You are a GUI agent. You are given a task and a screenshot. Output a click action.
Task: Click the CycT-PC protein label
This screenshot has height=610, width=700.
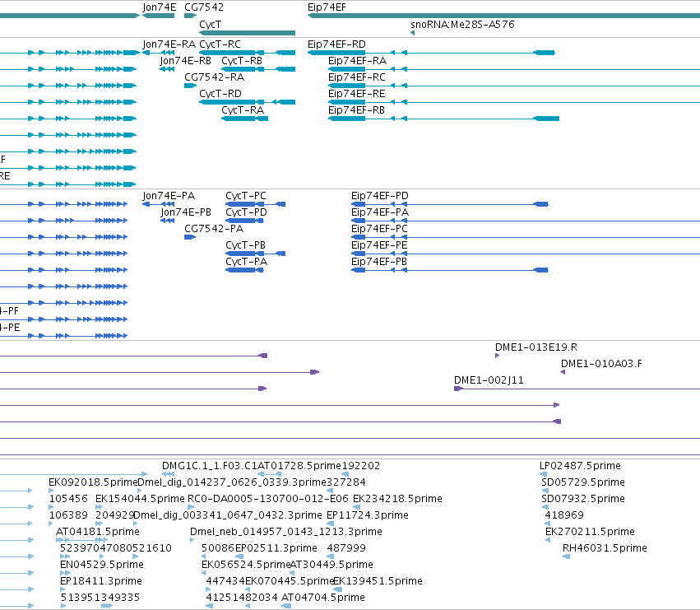click(x=246, y=196)
